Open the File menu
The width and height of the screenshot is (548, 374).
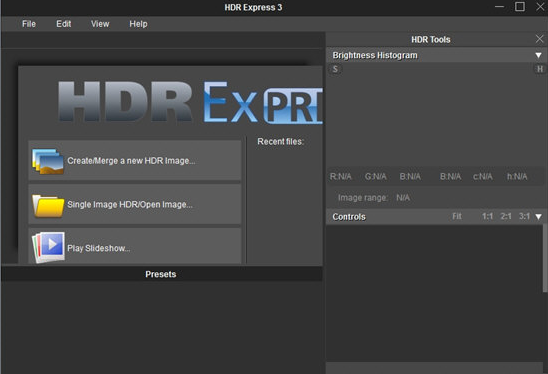pyautogui.click(x=29, y=24)
